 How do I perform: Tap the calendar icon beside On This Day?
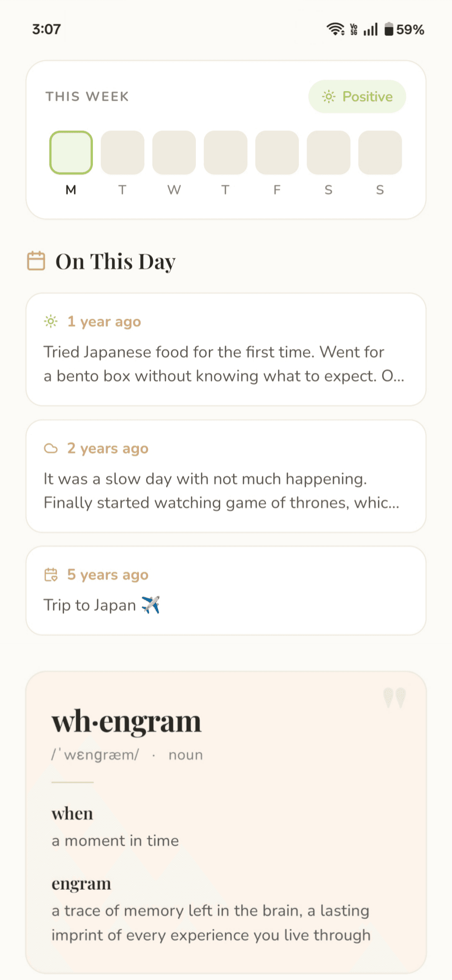[x=36, y=261]
